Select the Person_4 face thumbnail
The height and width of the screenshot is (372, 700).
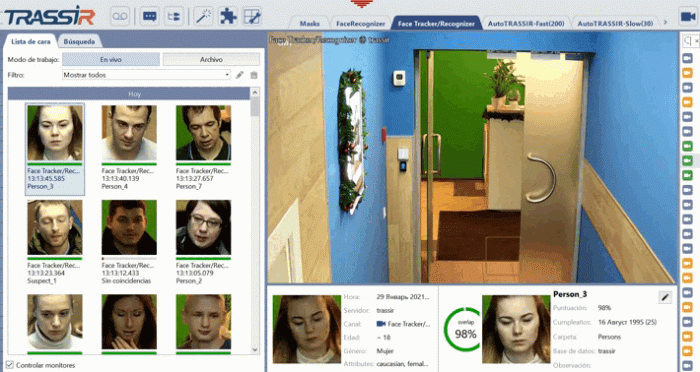click(x=129, y=133)
